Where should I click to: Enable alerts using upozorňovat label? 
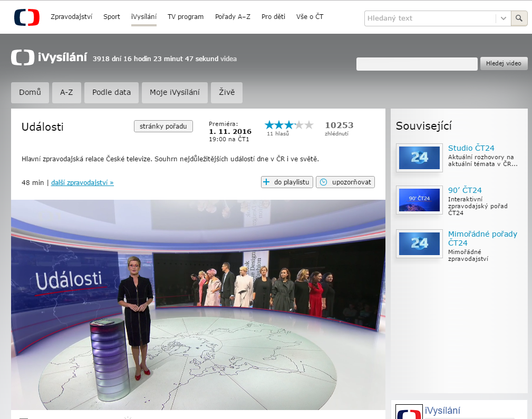point(352,182)
